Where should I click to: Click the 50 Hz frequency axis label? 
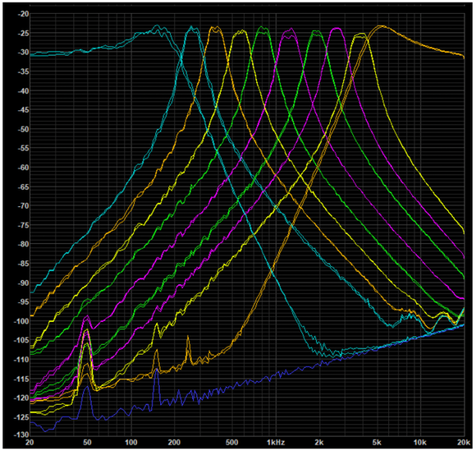pyautogui.click(x=87, y=442)
